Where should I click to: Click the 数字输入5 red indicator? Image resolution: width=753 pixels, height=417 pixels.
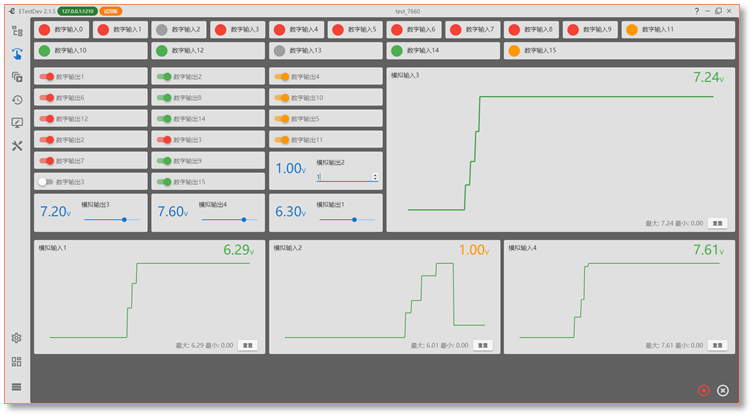click(338, 30)
